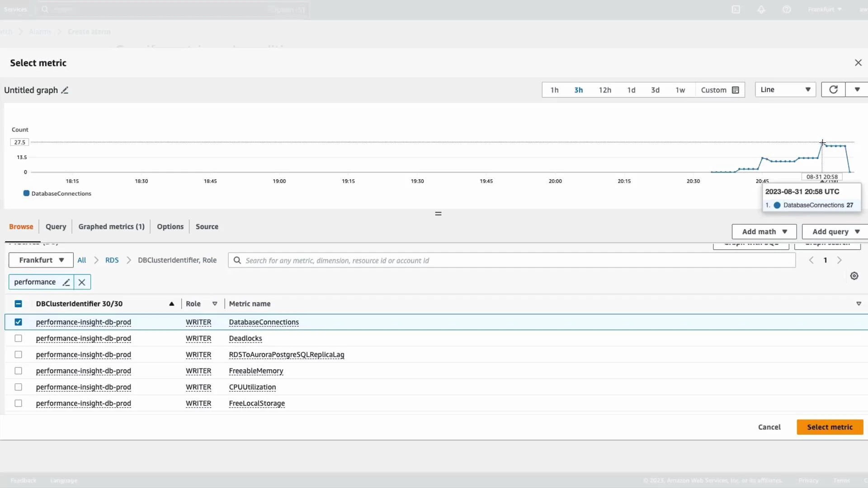
Task: Remove the performance filter with the X icon
Action: [81, 282]
